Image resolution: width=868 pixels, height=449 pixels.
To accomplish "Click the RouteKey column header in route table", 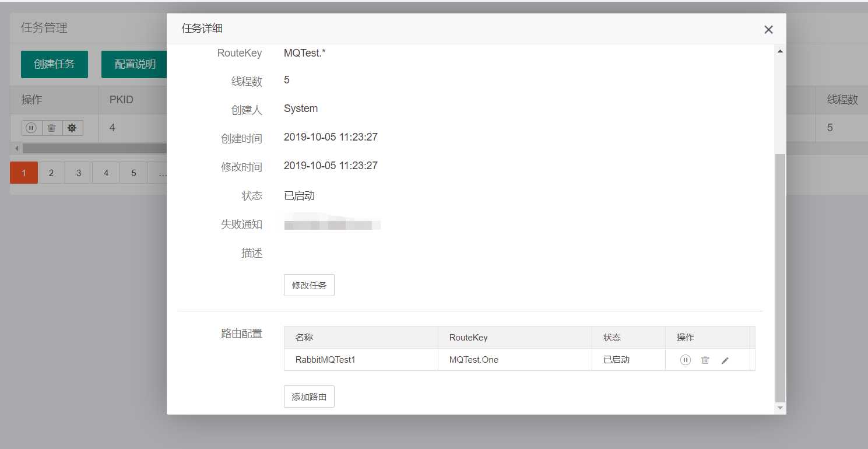I will (515, 338).
